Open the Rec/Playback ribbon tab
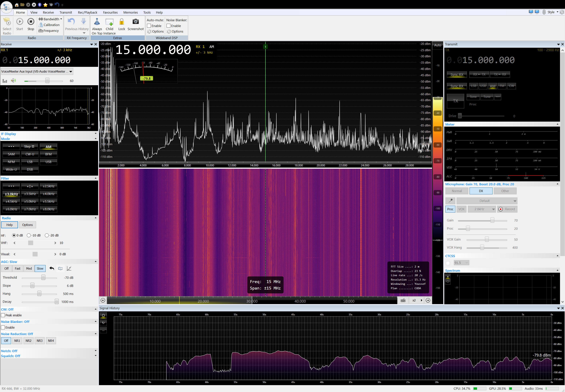565x392 pixels. (87, 12)
